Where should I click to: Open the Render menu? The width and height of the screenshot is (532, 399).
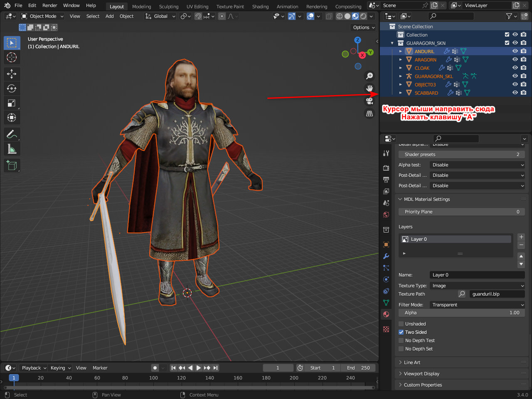49,5
